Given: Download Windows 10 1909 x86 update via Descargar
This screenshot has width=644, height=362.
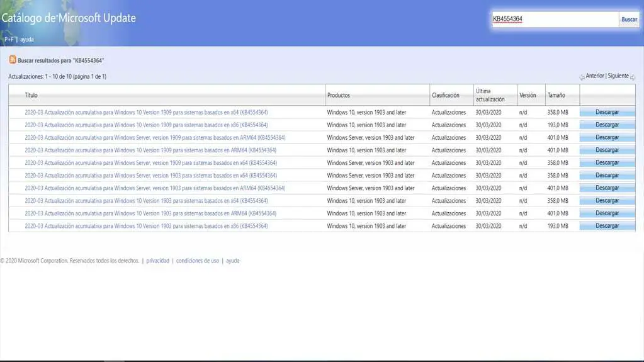Looking at the screenshot, I should pos(607,125).
